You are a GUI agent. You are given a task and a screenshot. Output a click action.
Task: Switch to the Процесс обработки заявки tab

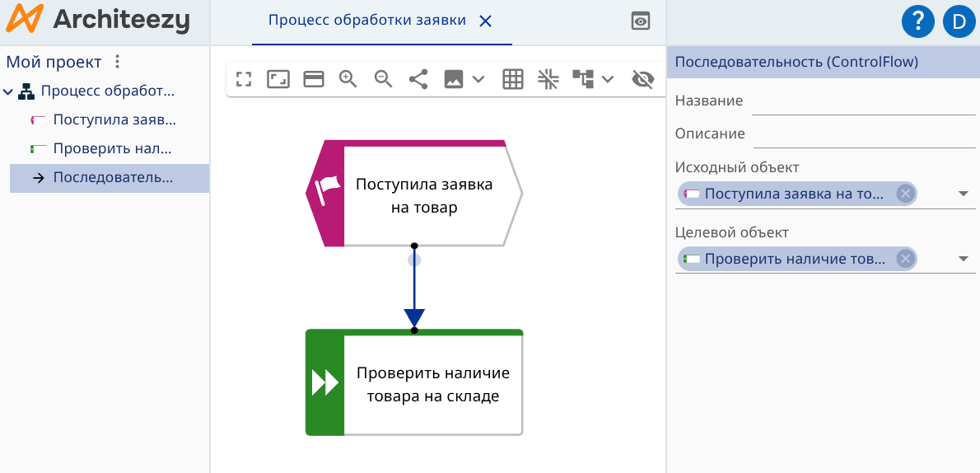pos(366,21)
